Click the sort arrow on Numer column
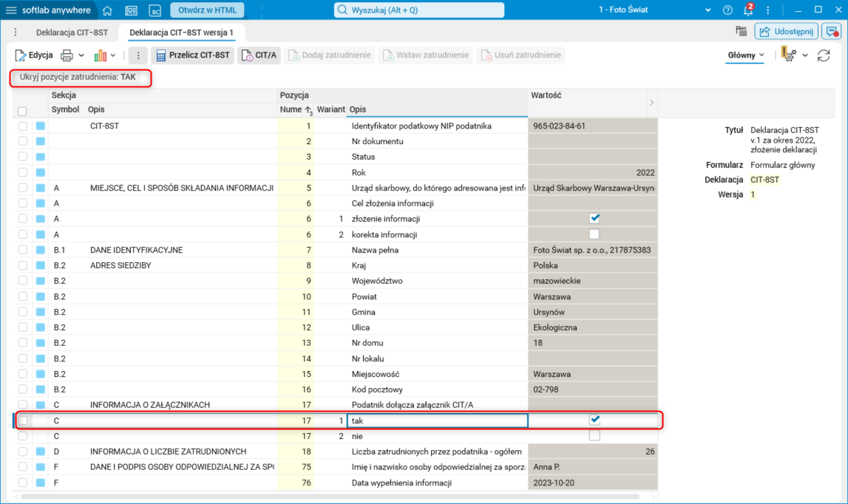Image resolution: width=848 pixels, height=504 pixels. (308, 110)
